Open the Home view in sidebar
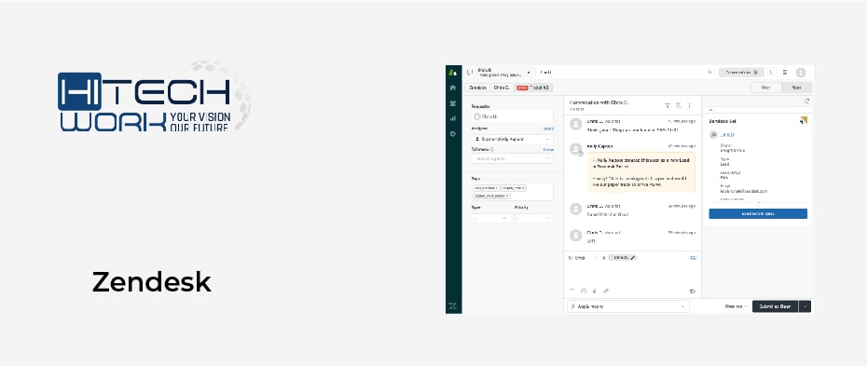This screenshot has height=366, width=868. coord(453,88)
